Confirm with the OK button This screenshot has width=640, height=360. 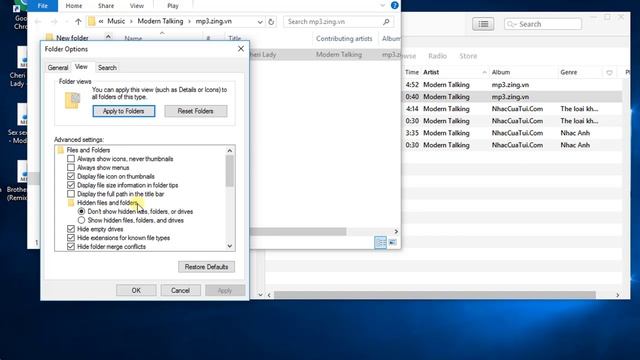(136, 290)
